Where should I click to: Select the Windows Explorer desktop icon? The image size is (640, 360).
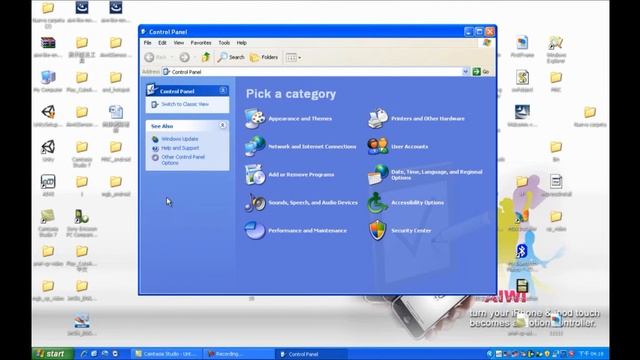click(x=556, y=49)
